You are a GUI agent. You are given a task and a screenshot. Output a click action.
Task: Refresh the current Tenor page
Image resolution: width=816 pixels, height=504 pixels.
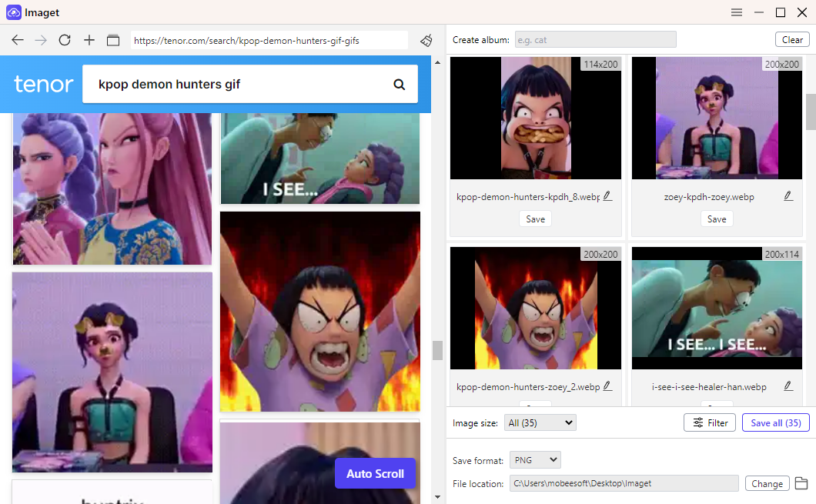click(65, 40)
